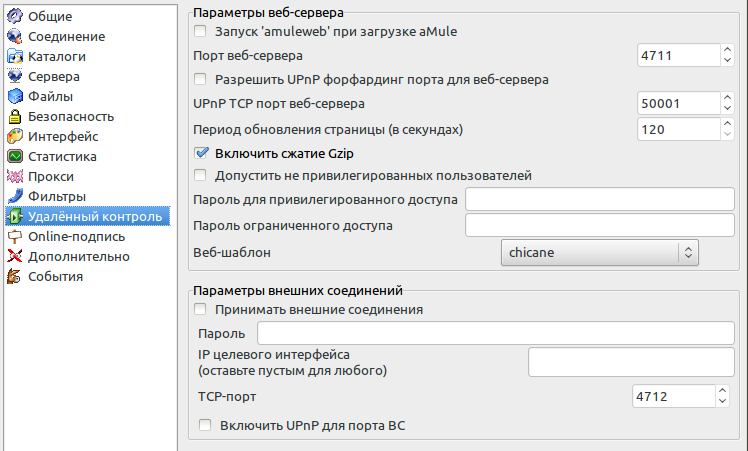Click the Directories (Каталоги) folder icon
The height and width of the screenshot is (451, 748).
pos(15,56)
